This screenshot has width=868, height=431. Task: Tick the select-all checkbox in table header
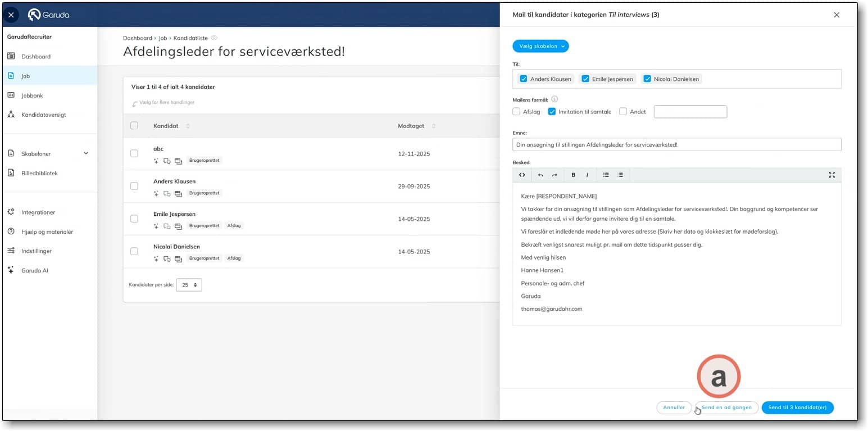point(134,125)
